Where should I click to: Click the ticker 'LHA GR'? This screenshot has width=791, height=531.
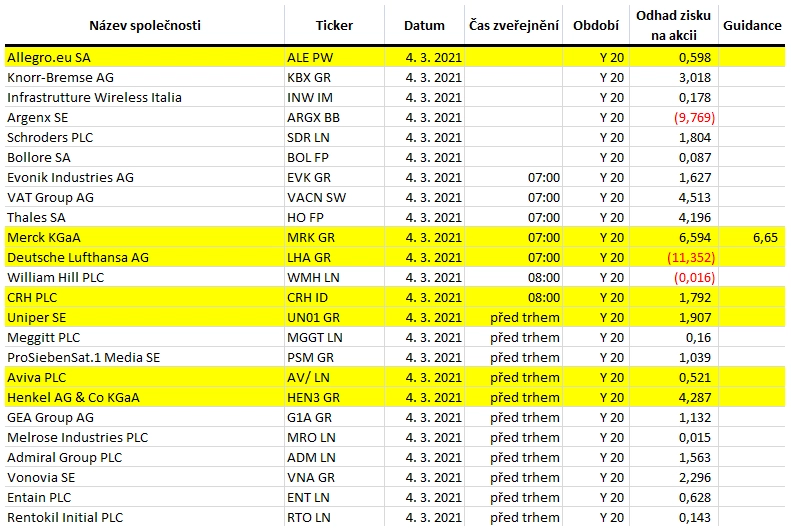(x=309, y=257)
